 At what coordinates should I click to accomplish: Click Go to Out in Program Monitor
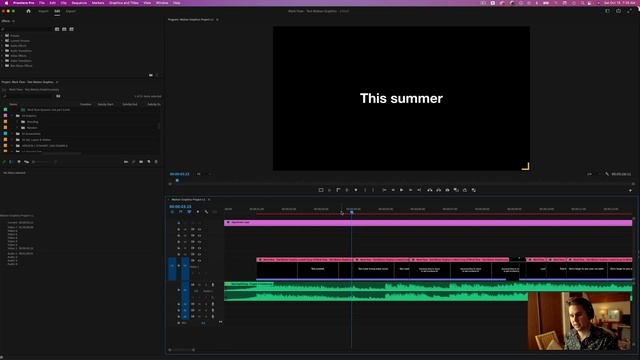coord(419,190)
